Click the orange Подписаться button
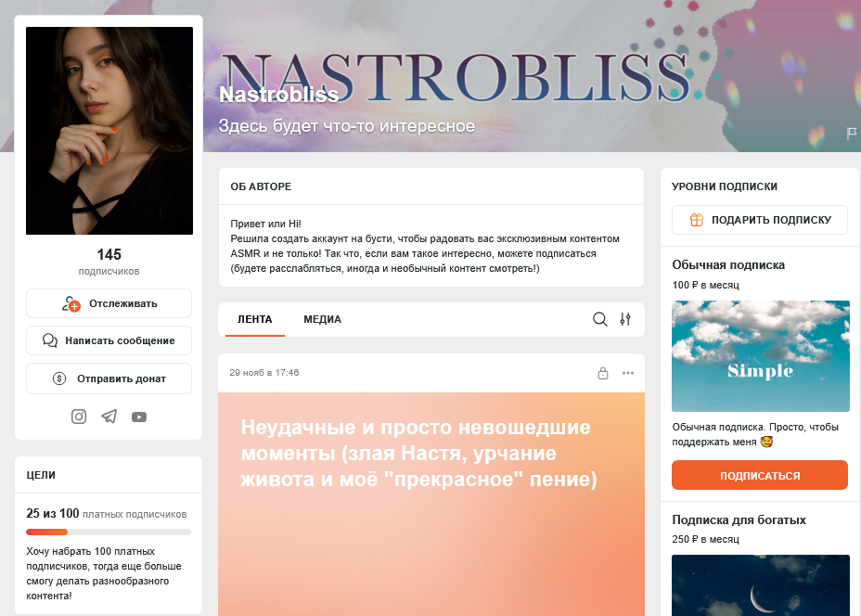 760,475
